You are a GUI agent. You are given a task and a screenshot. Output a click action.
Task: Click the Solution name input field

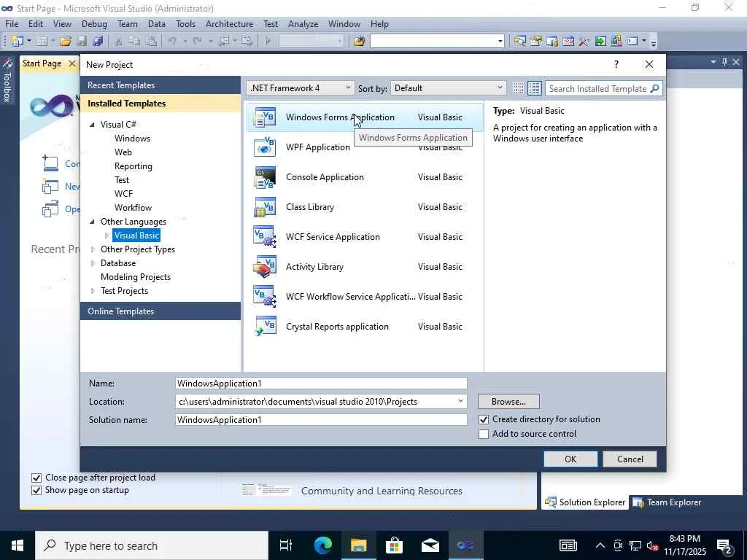coord(321,420)
